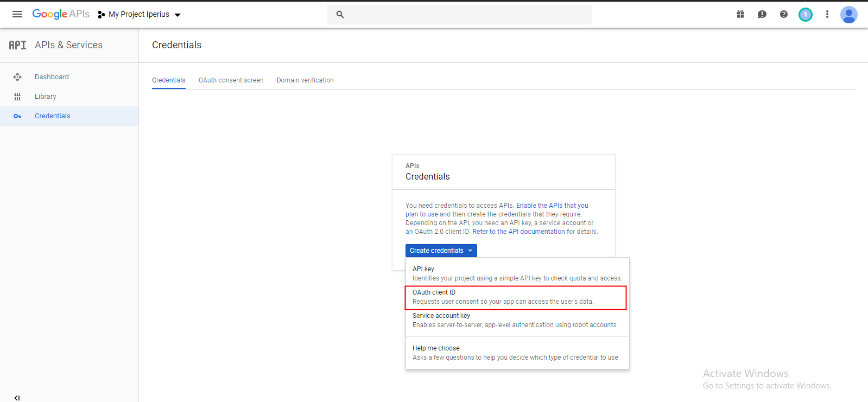Switch to the Domain verification tab
The image size is (868, 402).
click(305, 80)
